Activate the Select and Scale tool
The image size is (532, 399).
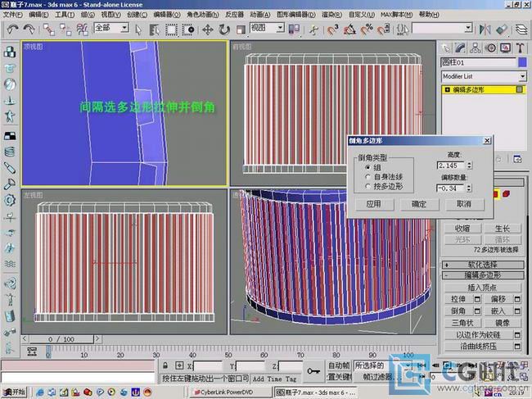click(x=241, y=29)
